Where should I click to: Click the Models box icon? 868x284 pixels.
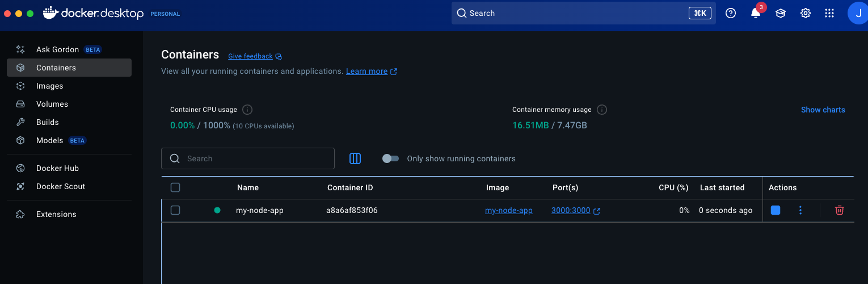pyautogui.click(x=20, y=140)
